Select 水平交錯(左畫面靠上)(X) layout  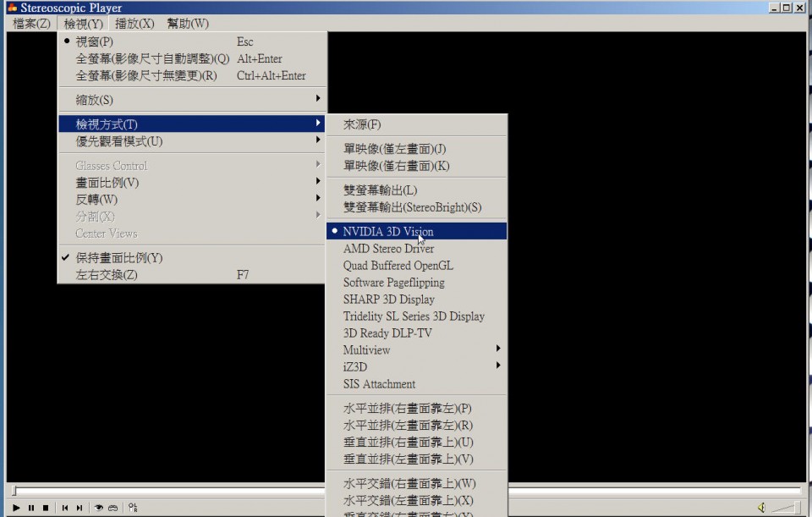[x=416, y=500]
